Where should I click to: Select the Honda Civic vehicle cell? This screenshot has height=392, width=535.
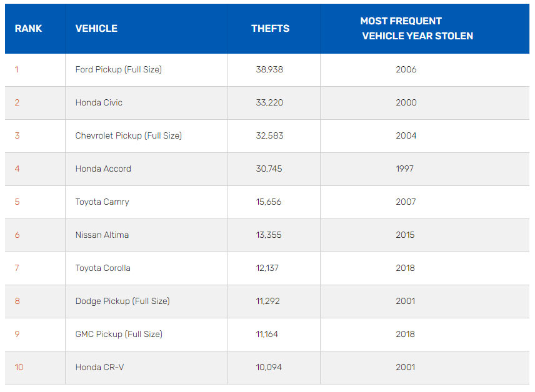99,102
